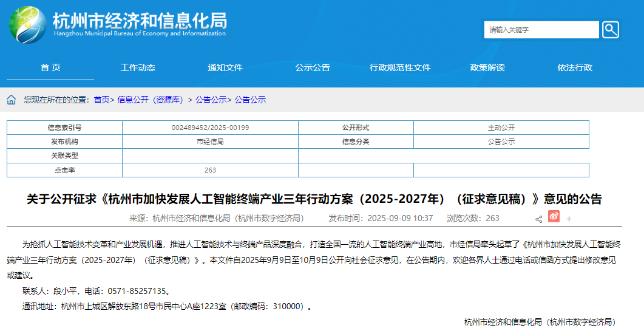Screen dimensions: 644x328
Task: Click the first 公告公示 breadcrumb link
Action: (211, 100)
